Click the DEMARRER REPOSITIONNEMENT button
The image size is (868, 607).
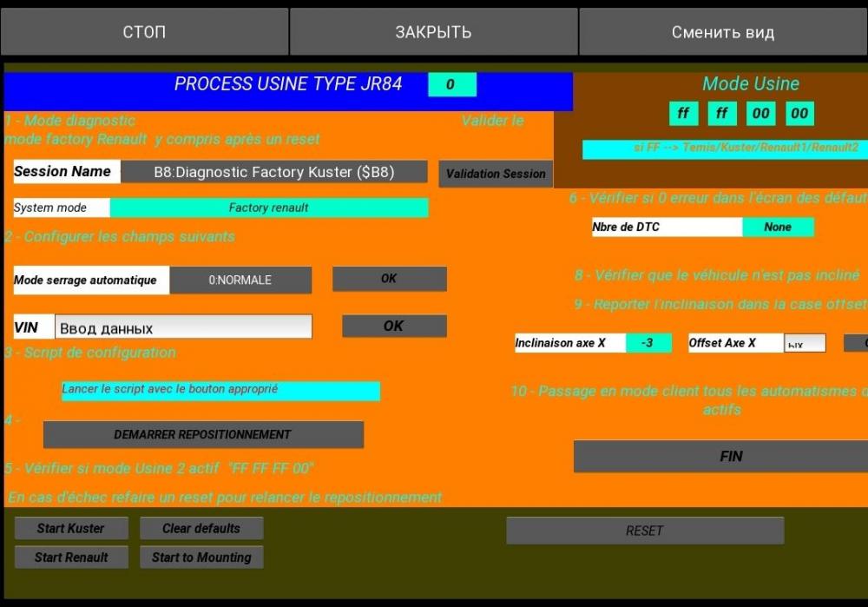pos(203,435)
